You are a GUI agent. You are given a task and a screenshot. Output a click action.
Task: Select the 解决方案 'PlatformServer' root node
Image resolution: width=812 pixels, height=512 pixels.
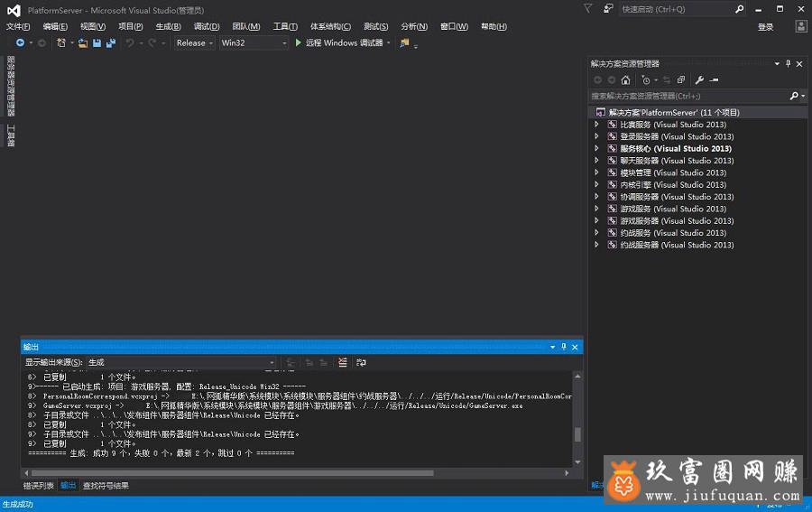point(697,112)
